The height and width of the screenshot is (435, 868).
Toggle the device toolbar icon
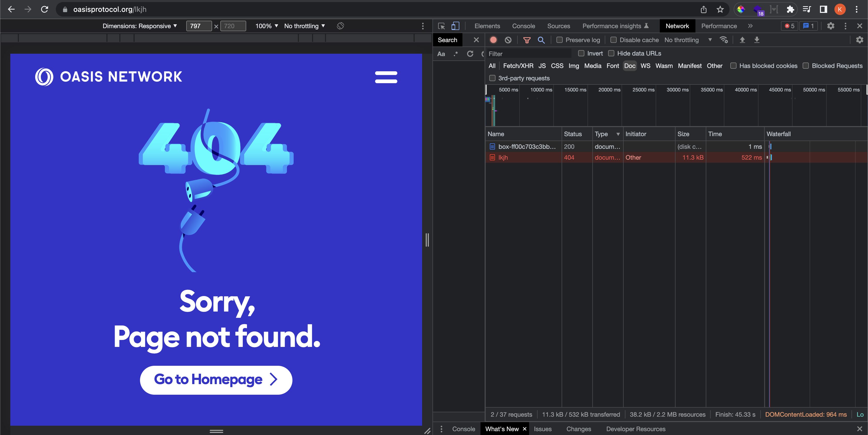pyautogui.click(x=455, y=26)
